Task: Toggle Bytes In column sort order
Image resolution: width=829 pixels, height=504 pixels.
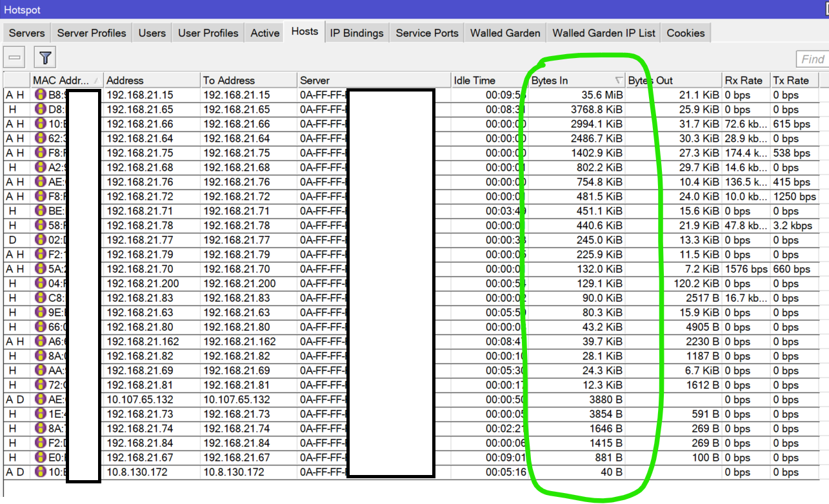Action: pos(577,81)
